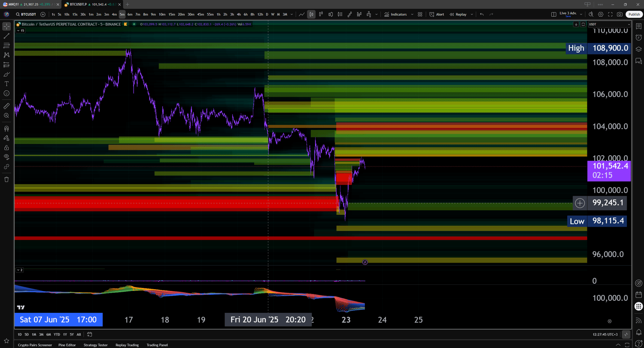Close the MNQ1! tab
Image resolution: width=644 pixels, height=348 pixels.
coord(58,4)
